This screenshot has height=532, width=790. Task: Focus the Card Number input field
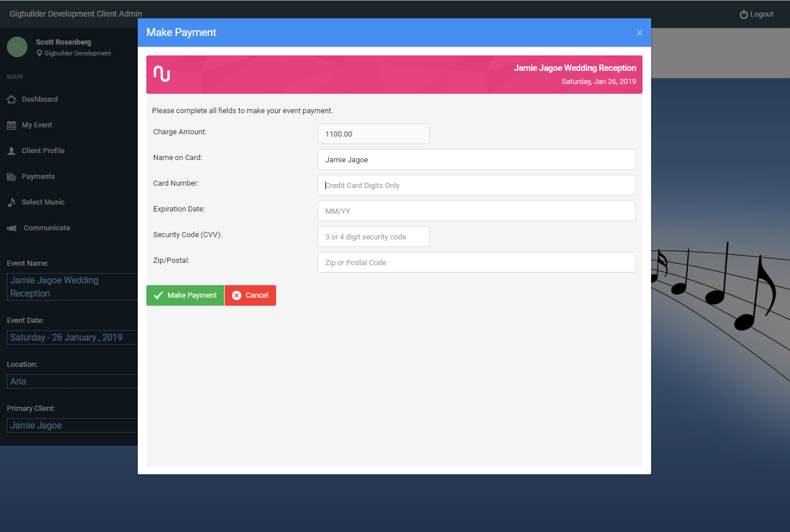point(476,185)
